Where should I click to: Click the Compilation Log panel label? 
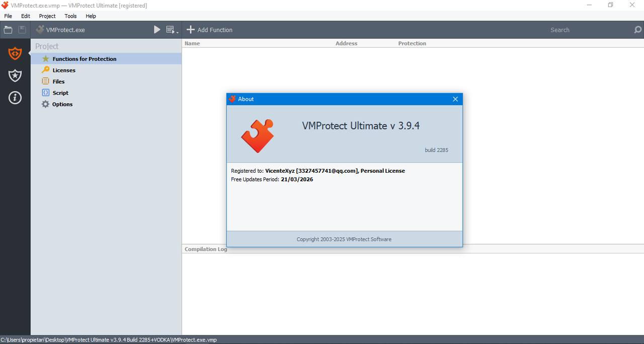click(206, 249)
